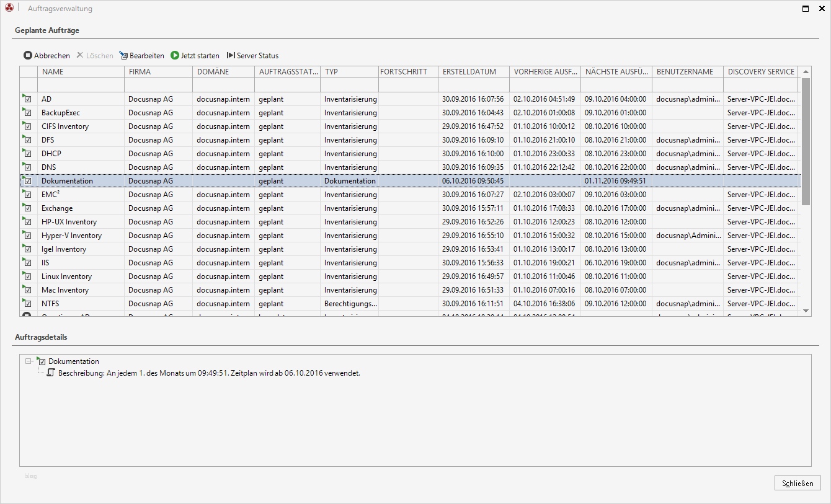The image size is (831, 504).
Task: Toggle the checkbox for the NTFS job
Action: [28, 304]
